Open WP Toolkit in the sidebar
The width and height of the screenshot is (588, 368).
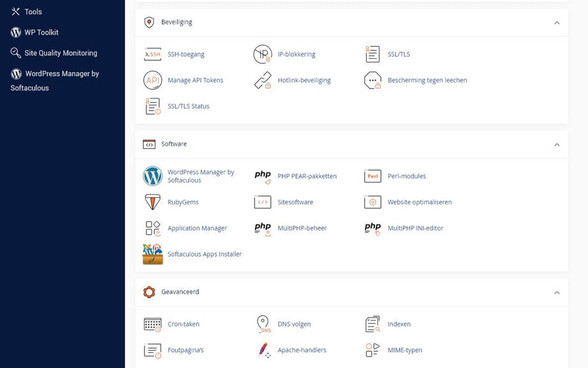(35, 32)
